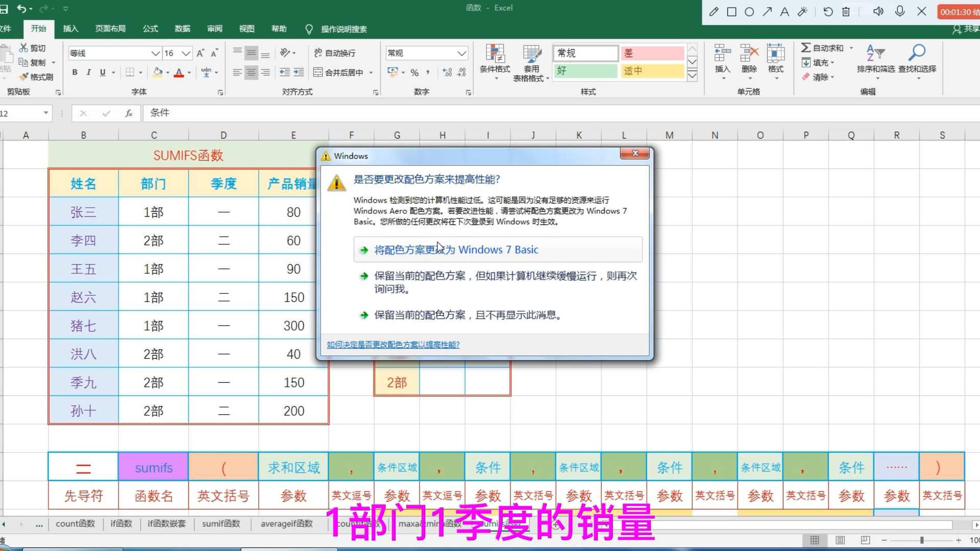Click the undo annotation icon in recorder toolbar
980x551 pixels.
tap(828, 12)
